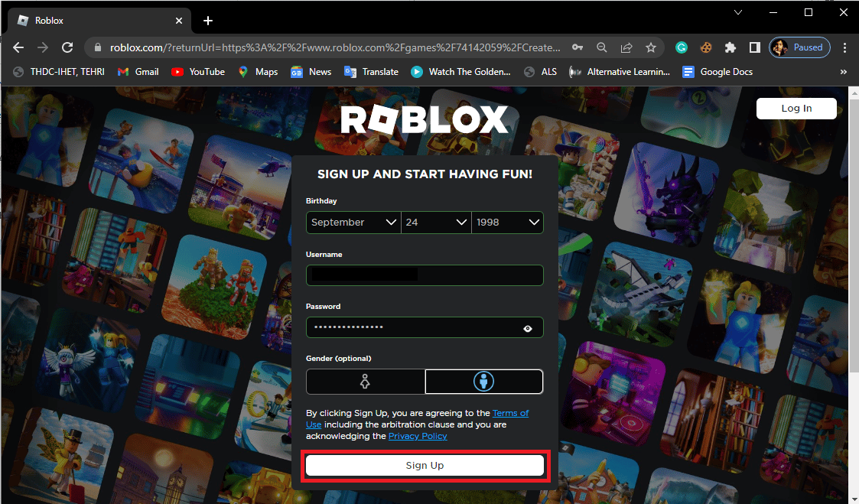The width and height of the screenshot is (859, 504).
Task: Open the Google Docs bookmark
Action: (717, 71)
